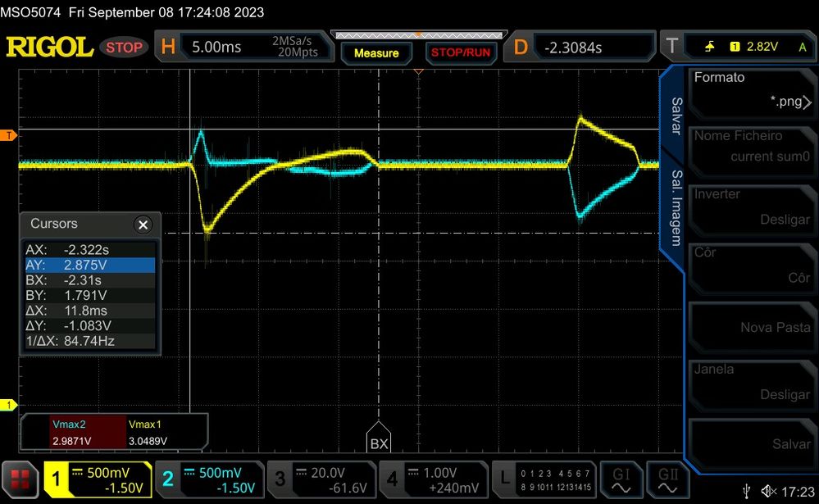Enable channel 4 1.00V box
819x504 pixels.
click(434, 479)
